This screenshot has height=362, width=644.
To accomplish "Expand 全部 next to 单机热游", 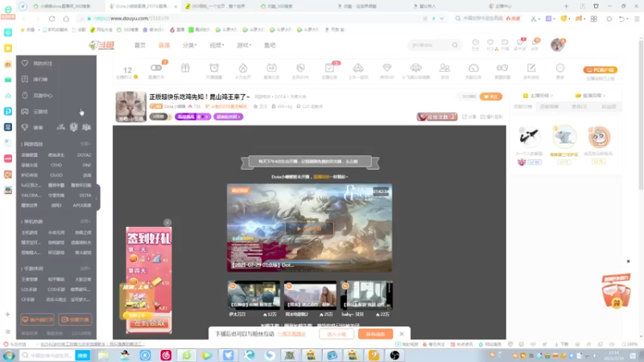I will pyautogui.click(x=85, y=222).
